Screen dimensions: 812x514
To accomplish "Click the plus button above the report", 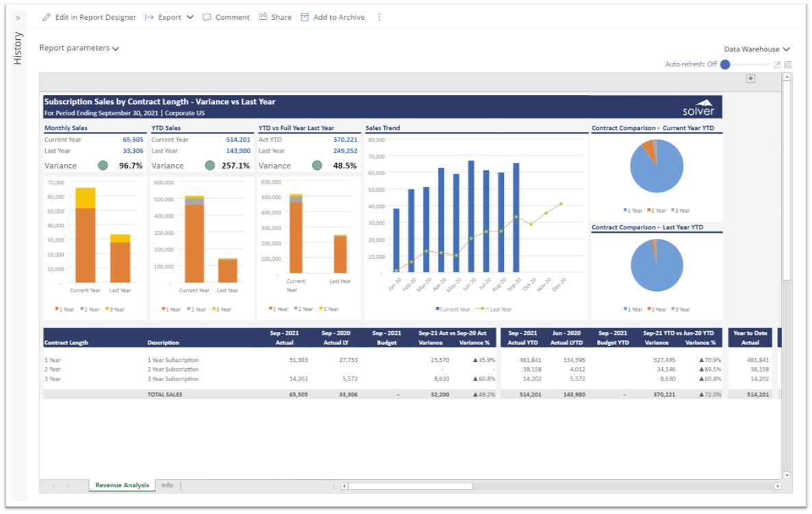I will pyautogui.click(x=750, y=79).
